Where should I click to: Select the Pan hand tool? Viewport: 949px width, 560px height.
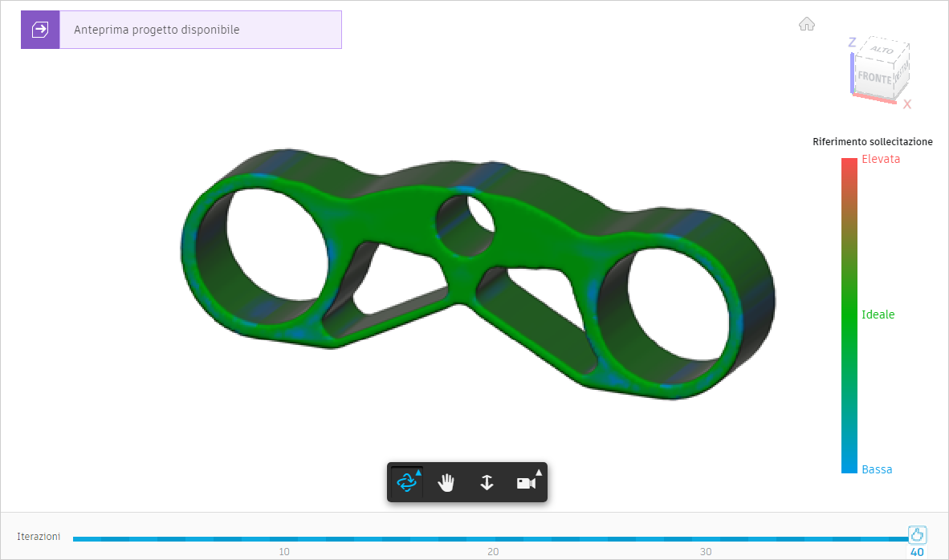[446, 483]
